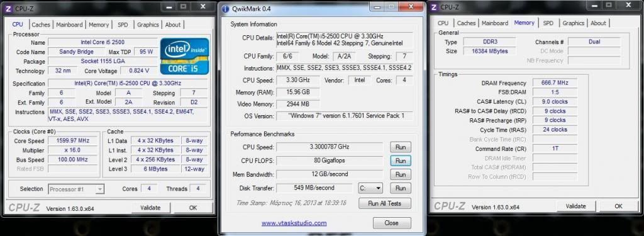The width and height of the screenshot is (644, 236).
Task: Select SPD tab in right CPU-Z window
Action: [548, 23]
